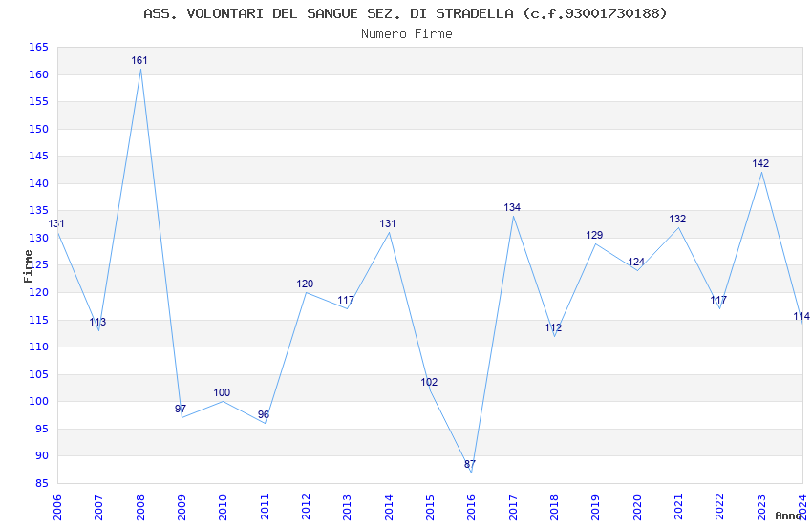Click the 2019 year label on x-axis

pyautogui.click(x=595, y=508)
